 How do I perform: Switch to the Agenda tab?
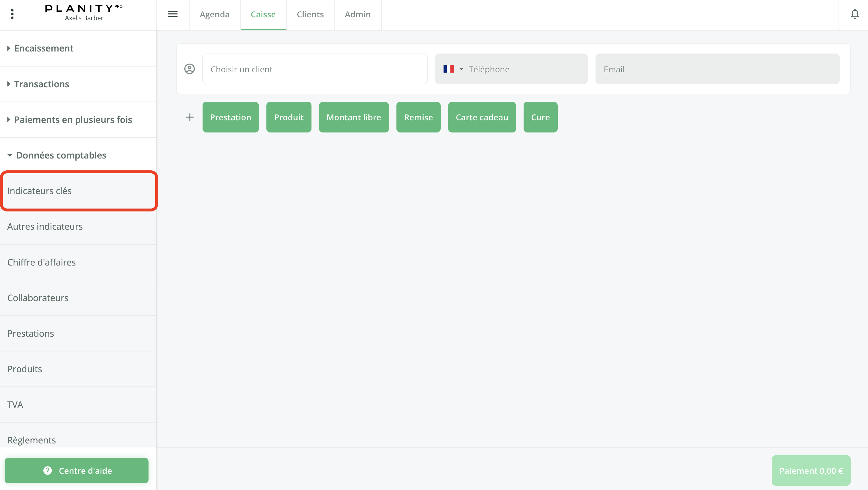[214, 14]
